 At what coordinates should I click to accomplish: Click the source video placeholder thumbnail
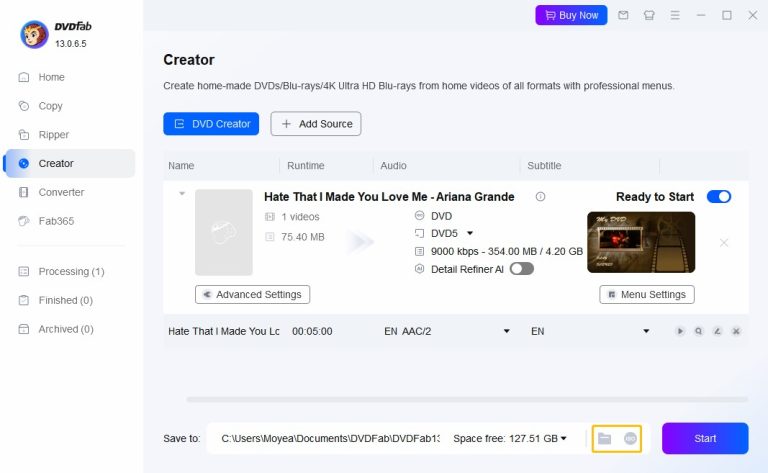pos(224,232)
